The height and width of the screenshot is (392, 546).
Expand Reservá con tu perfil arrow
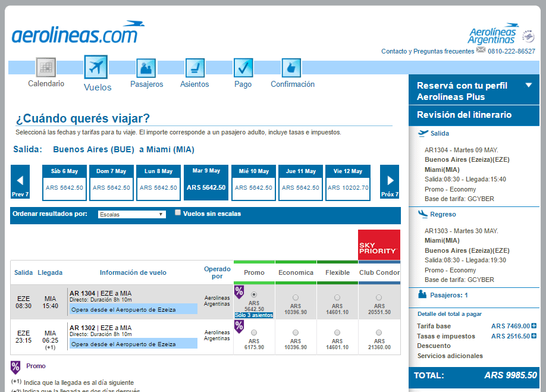[529, 85]
